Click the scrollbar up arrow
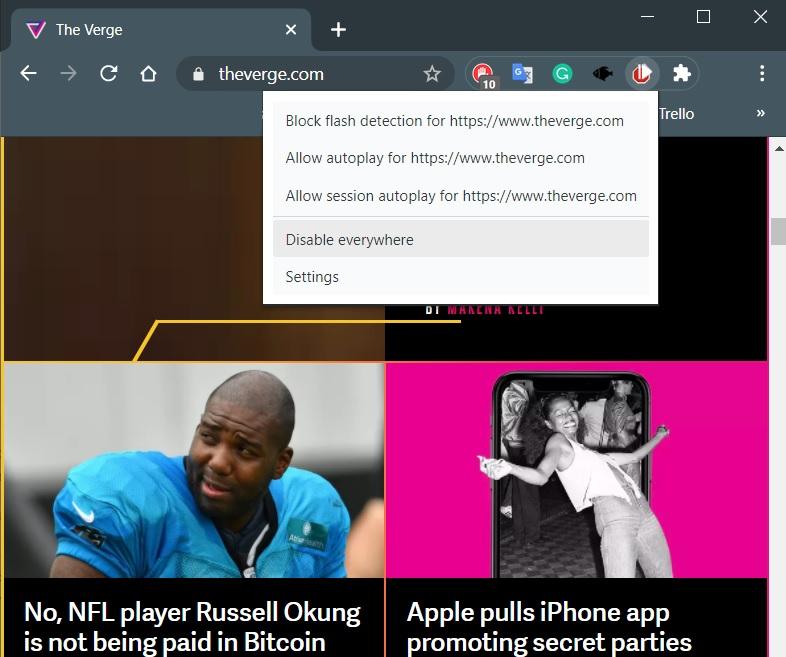The width and height of the screenshot is (786, 657). 778,148
